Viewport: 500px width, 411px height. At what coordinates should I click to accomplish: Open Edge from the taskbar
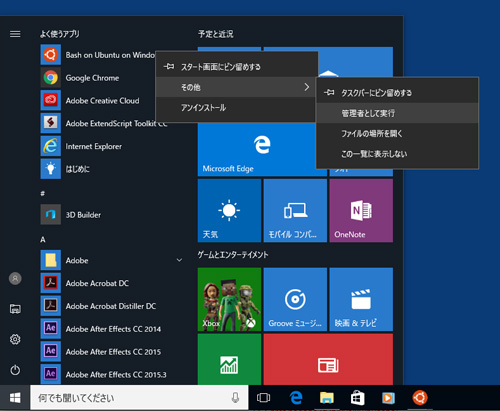[296, 398]
